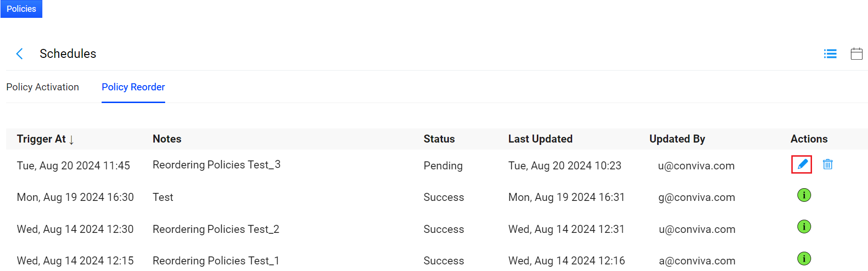The width and height of the screenshot is (868, 271).
Task: Click the Policies button at top
Action: coord(21,9)
